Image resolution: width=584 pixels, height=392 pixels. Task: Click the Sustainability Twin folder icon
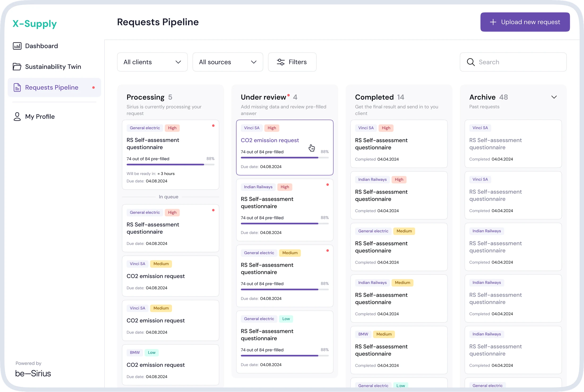[x=17, y=67]
